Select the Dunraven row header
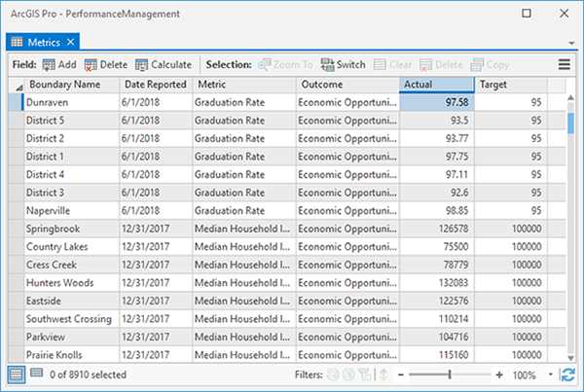This screenshot has height=392, width=584. 16,102
